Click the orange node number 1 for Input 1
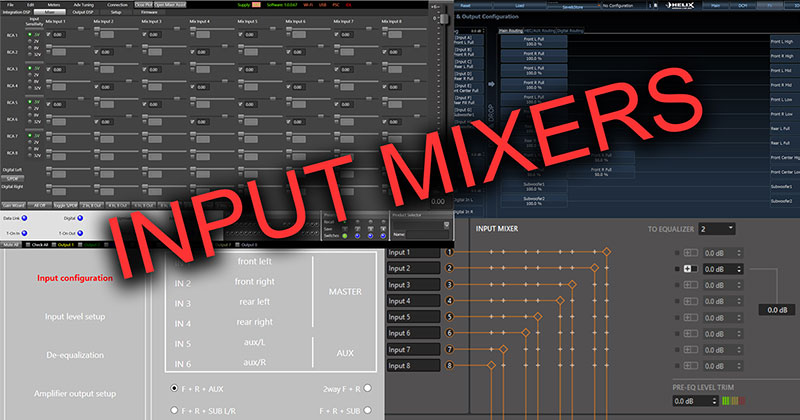Image resolution: width=800 pixels, height=420 pixels. [x=449, y=252]
